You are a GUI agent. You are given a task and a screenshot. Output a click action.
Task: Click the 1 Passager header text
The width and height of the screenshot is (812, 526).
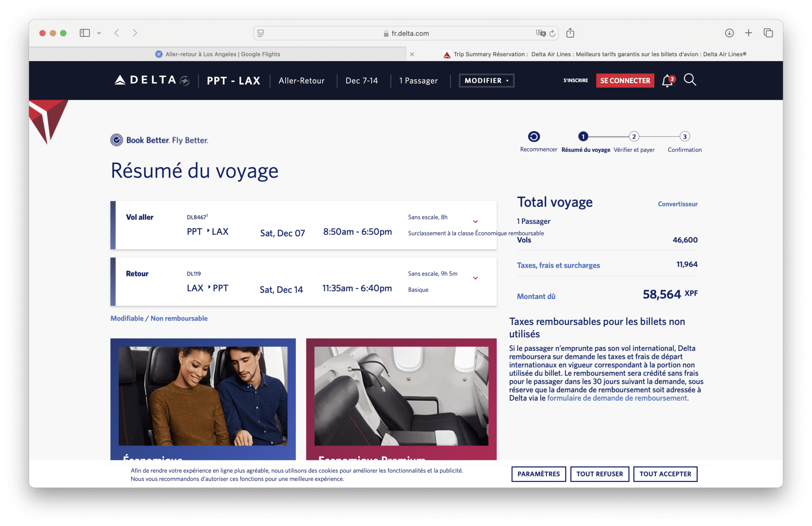(x=418, y=80)
